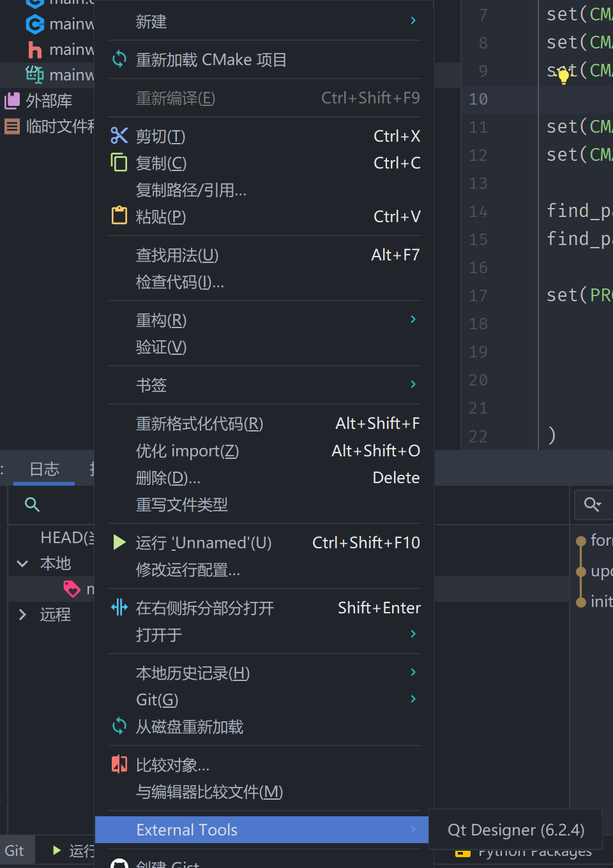
Task: Switch to the 日志 tab
Action: 43,468
